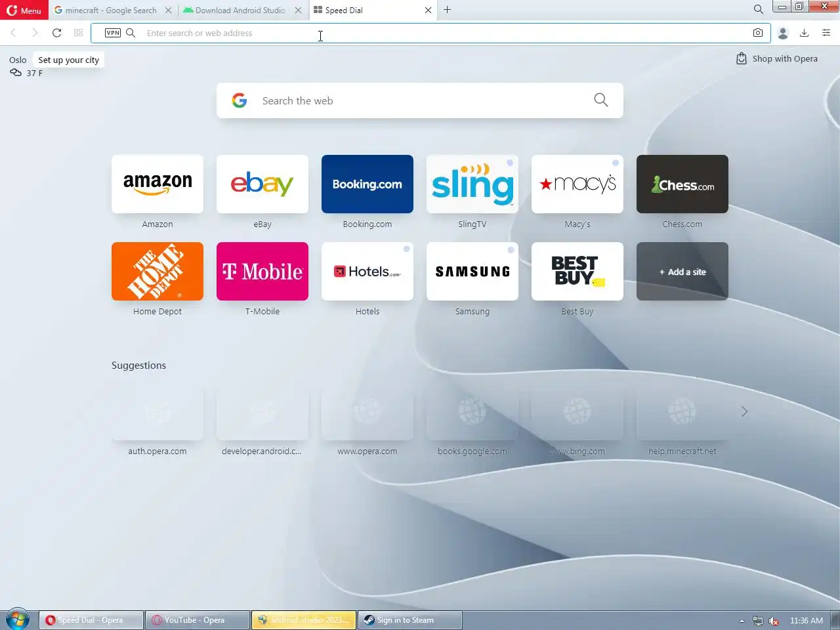Click the search magnifier in web search box
This screenshot has height=630, width=840.
coord(601,100)
